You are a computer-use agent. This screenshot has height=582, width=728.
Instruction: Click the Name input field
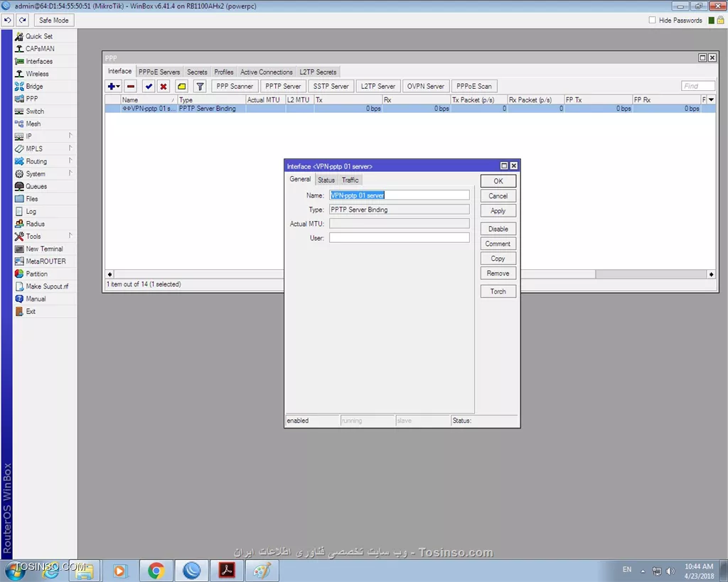pos(400,195)
